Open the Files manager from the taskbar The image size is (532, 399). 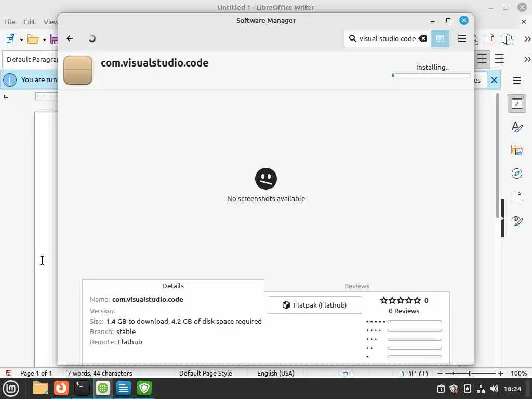pos(41,388)
